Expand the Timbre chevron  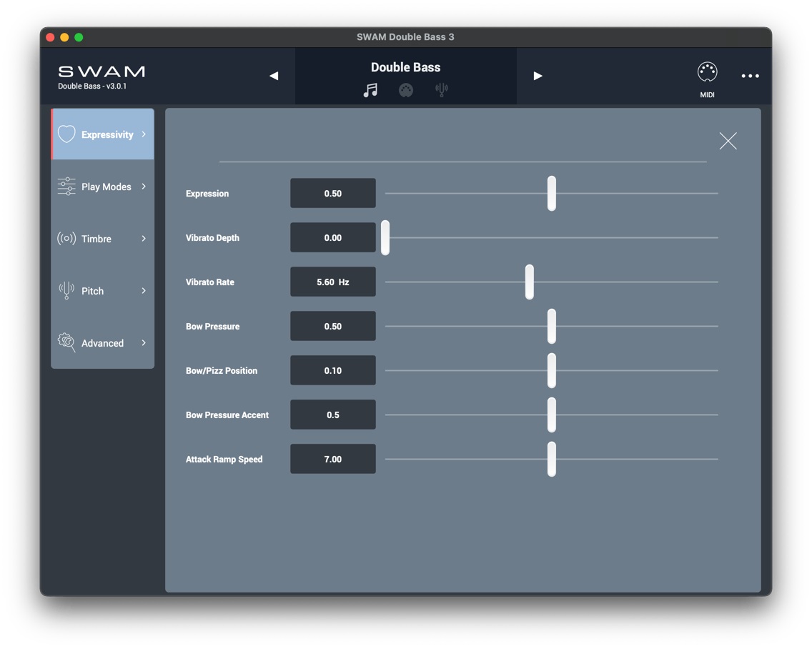pyautogui.click(x=144, y=238)
